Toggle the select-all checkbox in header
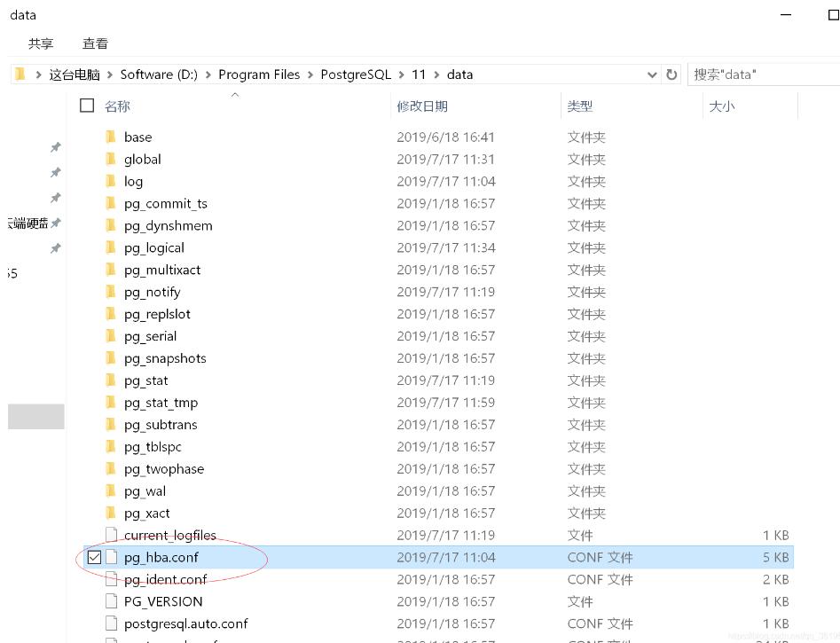The width and height of the screenshot is (840, 643). (87, 106)
